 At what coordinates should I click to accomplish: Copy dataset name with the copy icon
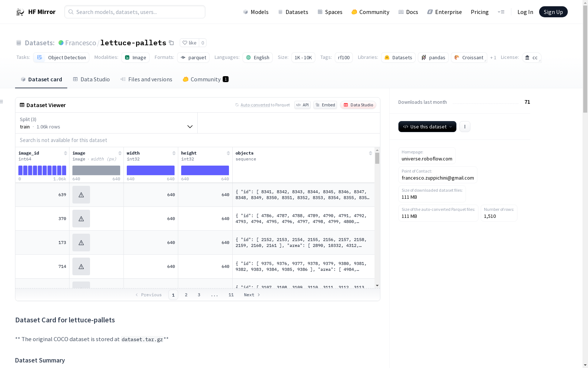pos(171,43)
